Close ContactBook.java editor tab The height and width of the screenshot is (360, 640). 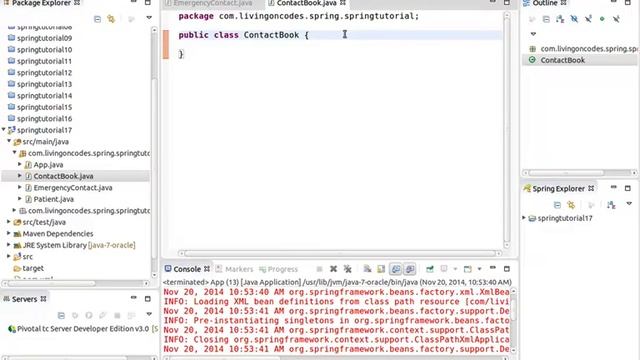pos(343,3)
